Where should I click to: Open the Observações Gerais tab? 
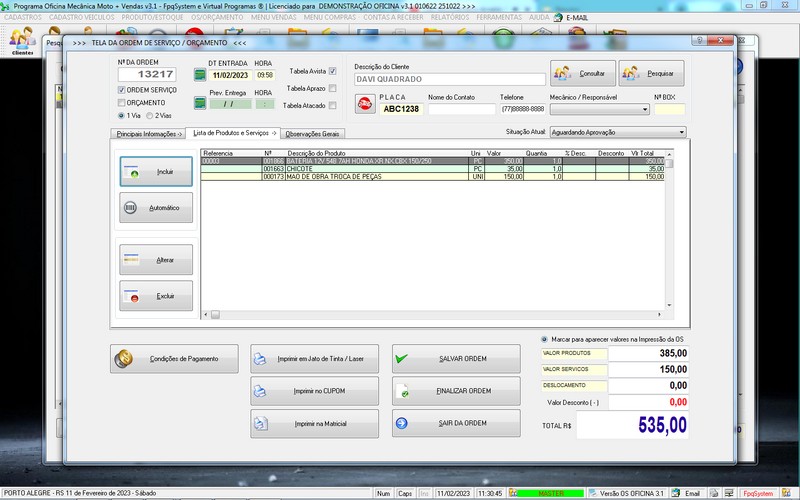pyautogui.click(x=312, y=134)
